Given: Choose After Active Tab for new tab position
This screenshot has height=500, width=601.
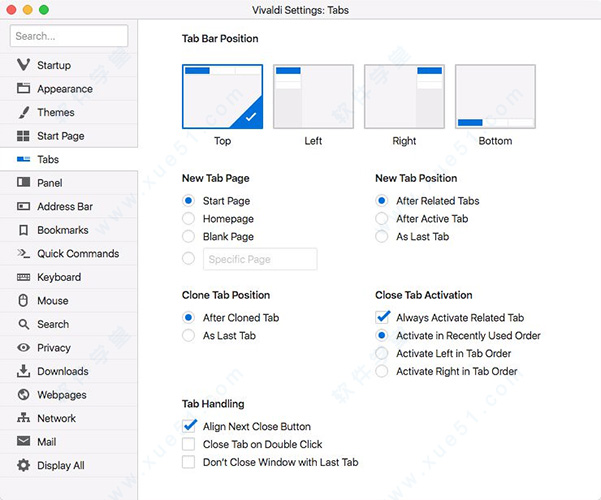Looking at the screenshot, I should pos(381,219).
